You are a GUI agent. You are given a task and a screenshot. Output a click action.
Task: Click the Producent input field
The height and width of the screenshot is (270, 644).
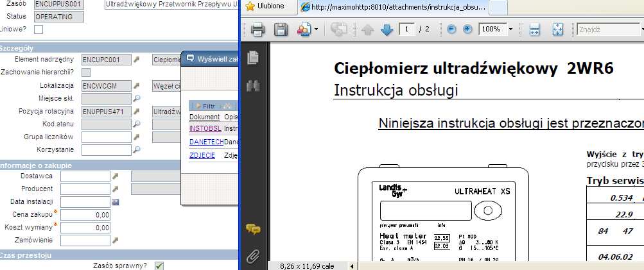click(85, 189)
